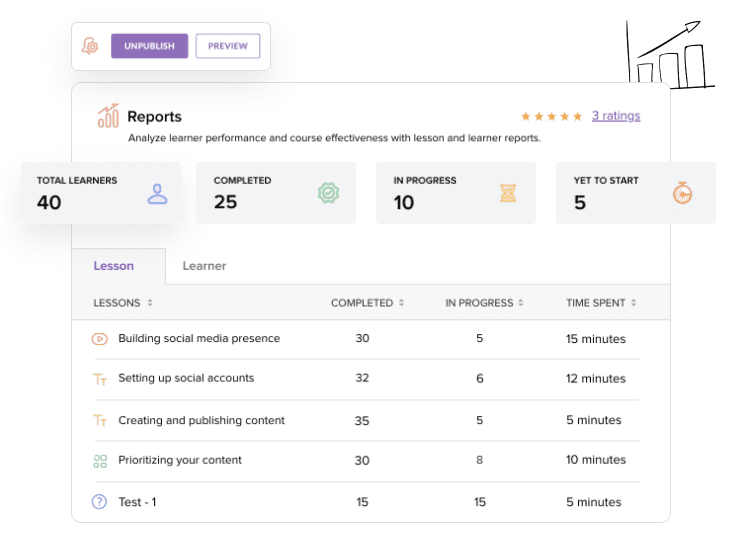Sort table by In Progress column arrow
Viewport: 731px width, 545px height.
[x=522, y=303]
